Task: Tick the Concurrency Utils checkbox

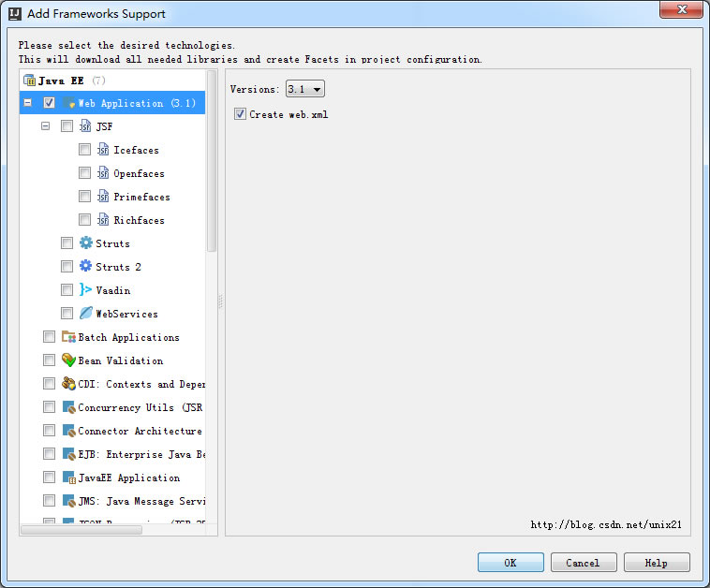Action: pyautogui.click(x=49, y=407)
